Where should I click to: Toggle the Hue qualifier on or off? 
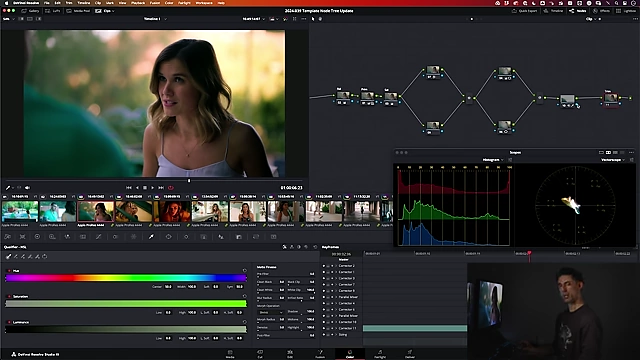[9, 271]
